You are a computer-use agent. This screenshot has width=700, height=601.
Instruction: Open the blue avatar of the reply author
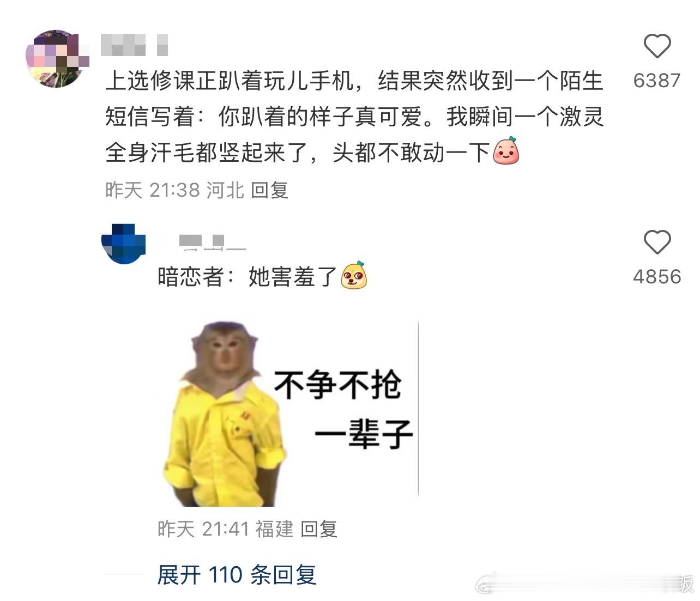(x=124, y=243)
